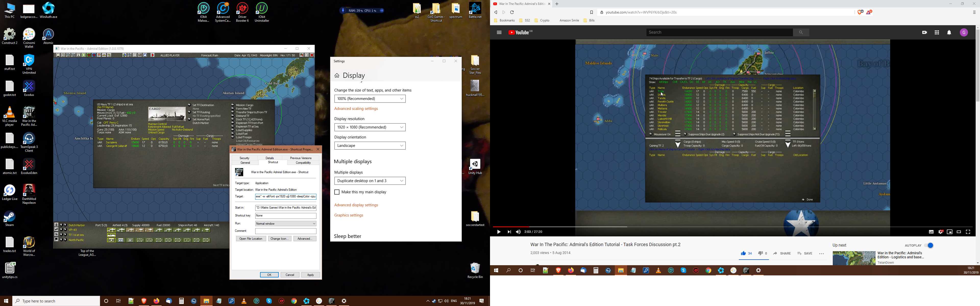Dislike the tutorial video
This screenshot has width=980, height=306.
click(x=760, y=253)
